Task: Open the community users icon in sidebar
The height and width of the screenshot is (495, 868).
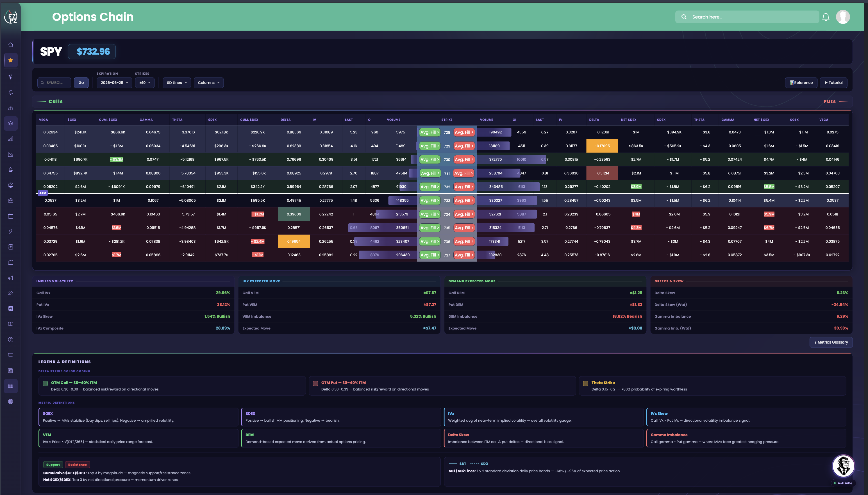Action: pyautogui.click(x=11, y=293)
